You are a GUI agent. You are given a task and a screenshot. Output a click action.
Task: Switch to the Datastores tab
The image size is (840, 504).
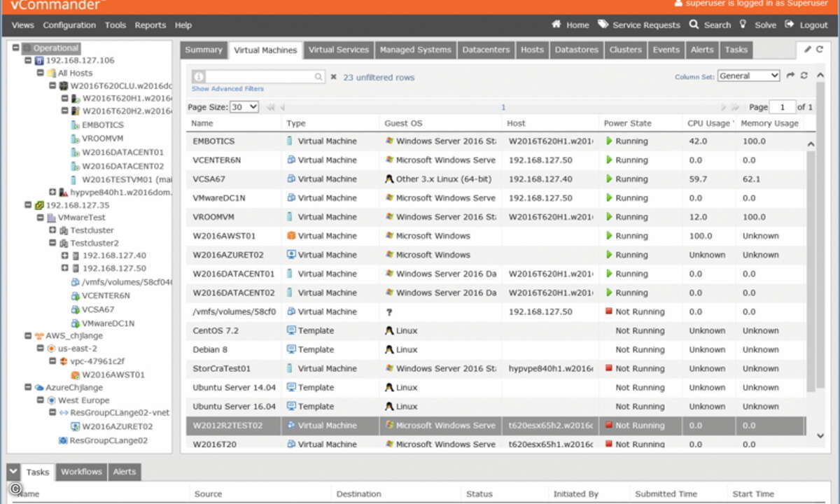click(x=577, y=50)
